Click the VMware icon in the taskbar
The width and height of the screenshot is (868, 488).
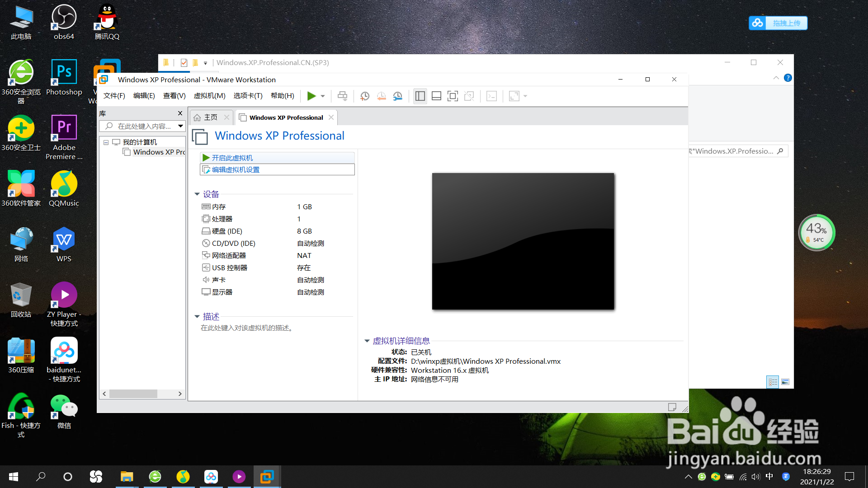point(267,477)
